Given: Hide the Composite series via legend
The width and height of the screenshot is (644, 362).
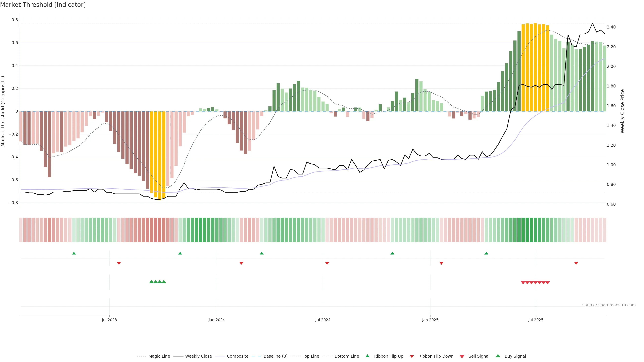Looking at the screenshot, I should (237, 356).
